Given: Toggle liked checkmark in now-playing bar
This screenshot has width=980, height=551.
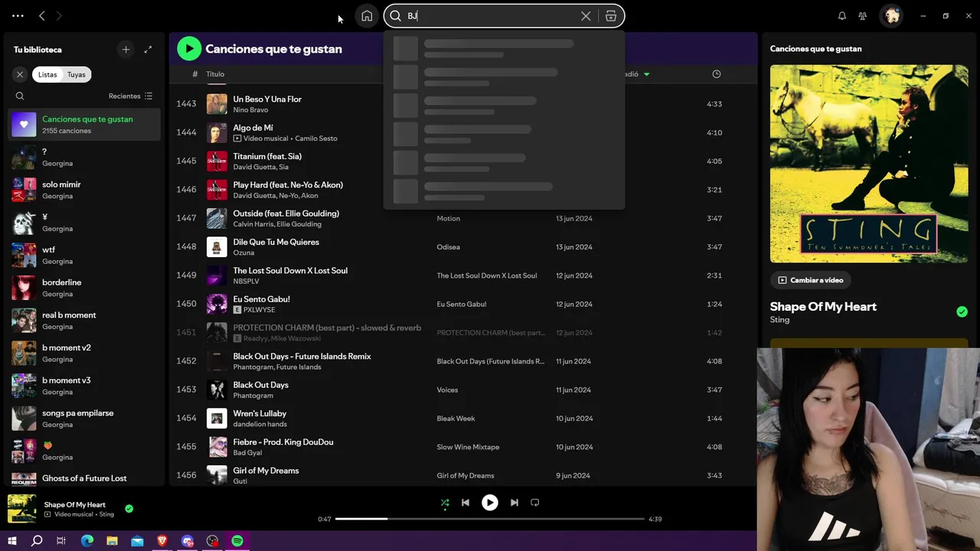Looking at the screenshot, I should coord(129,508).
